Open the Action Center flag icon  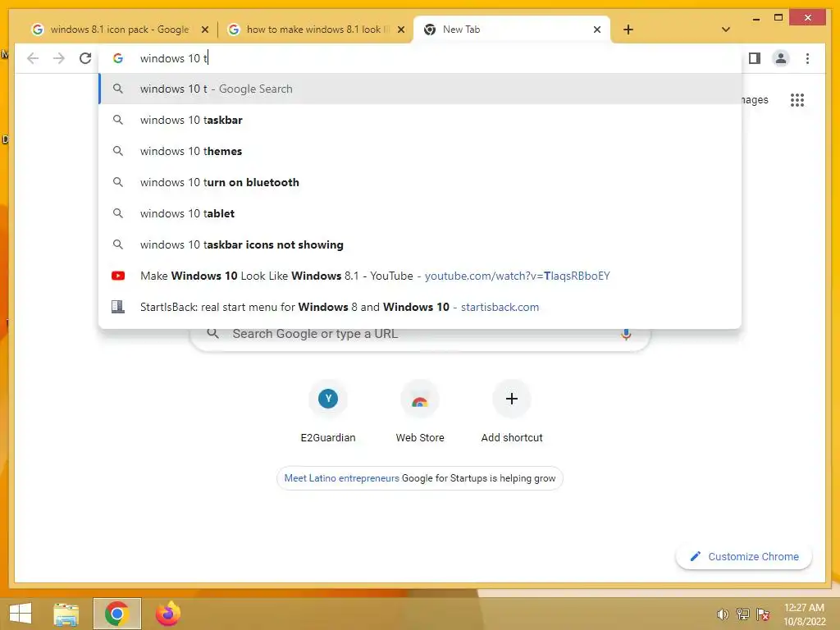click(763, 614)
